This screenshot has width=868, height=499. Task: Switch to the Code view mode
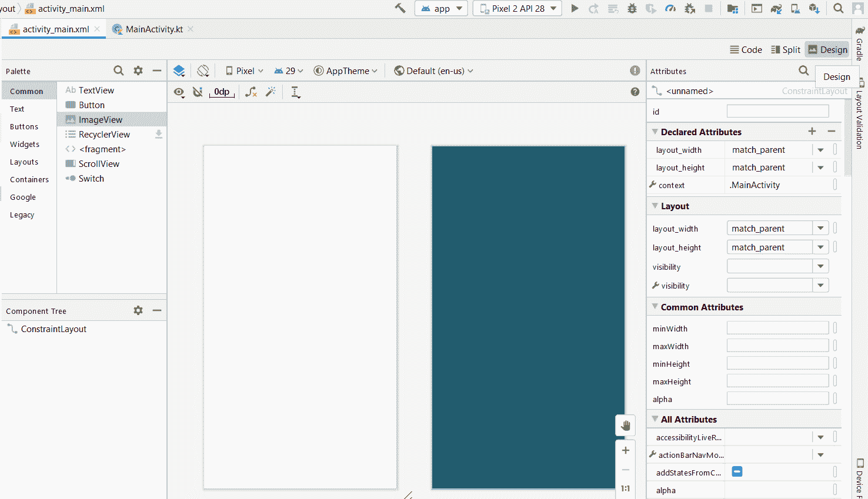point(745,49)
